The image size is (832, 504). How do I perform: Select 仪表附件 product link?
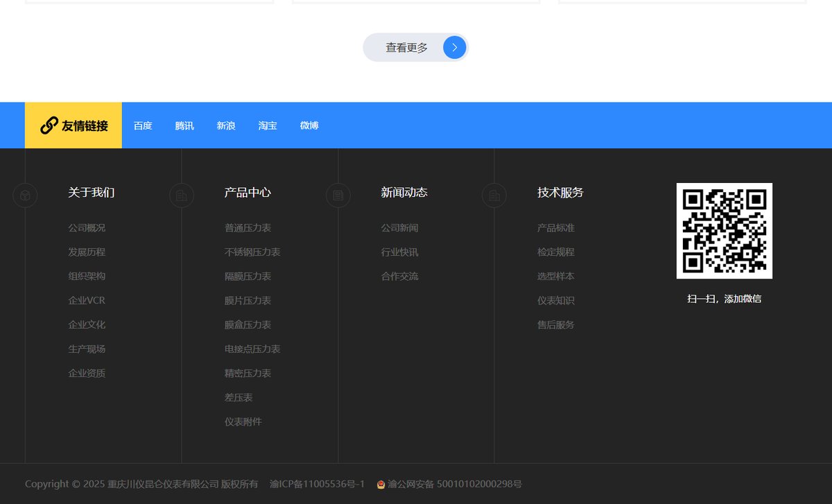pos(243,422)
